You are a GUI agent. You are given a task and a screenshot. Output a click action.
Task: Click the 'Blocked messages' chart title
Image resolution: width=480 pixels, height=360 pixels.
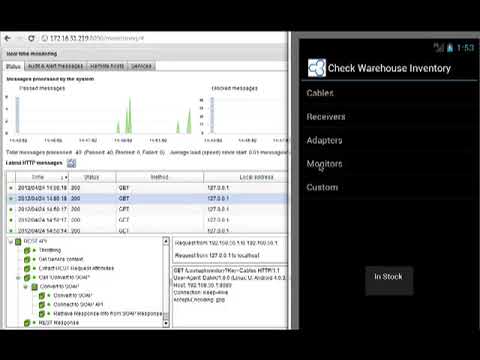[235, 88]
